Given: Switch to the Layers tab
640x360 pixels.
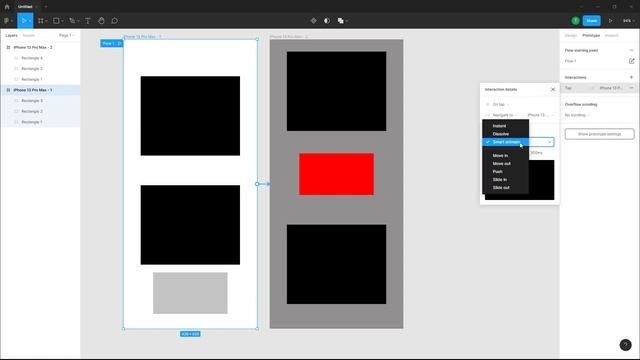Looking at the screenshot, I should (x=11, y=36).
